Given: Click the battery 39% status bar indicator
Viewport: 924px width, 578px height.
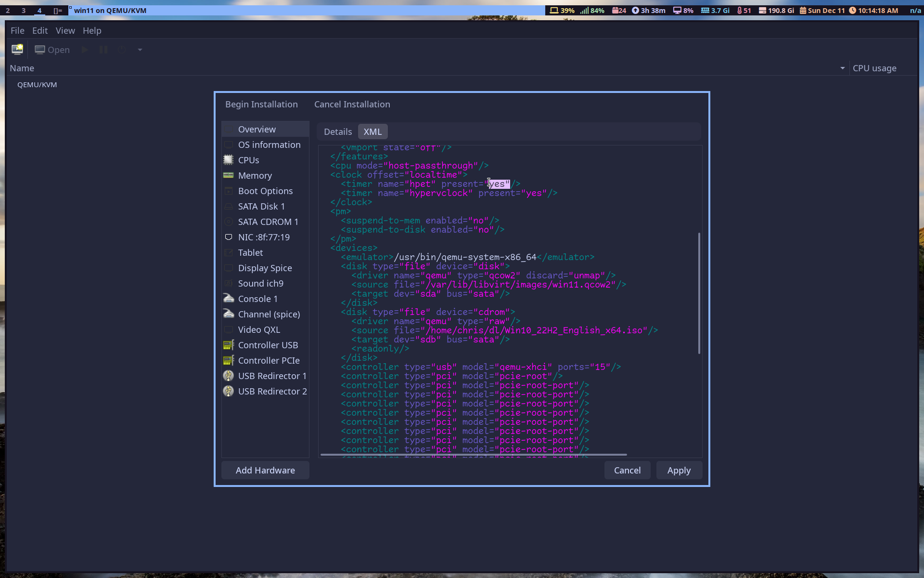Looking at the screenshot, I should [562, 11].
